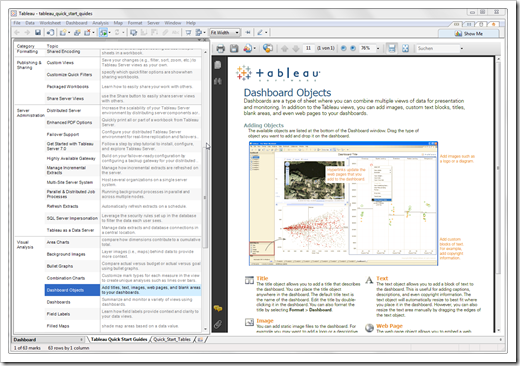Click the presentation mode icon in toolbar

pyautogui.click(x=188, y=33)
